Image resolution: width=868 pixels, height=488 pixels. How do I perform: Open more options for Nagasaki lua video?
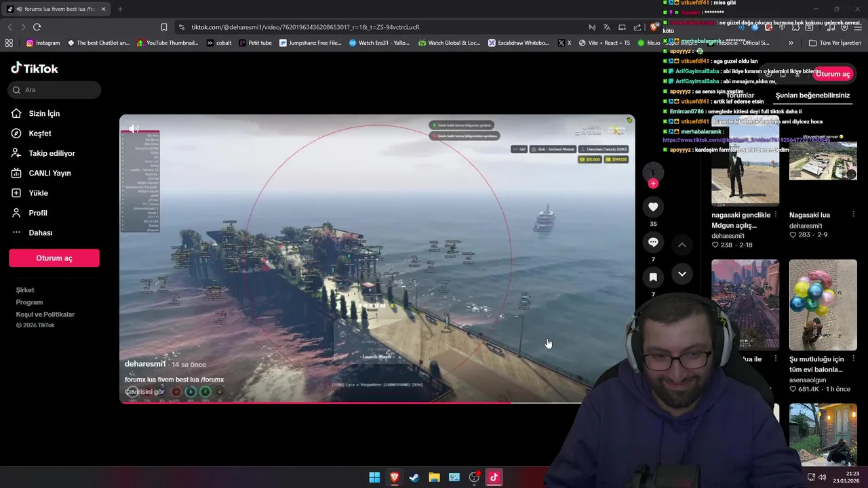(x=853, y=215)
